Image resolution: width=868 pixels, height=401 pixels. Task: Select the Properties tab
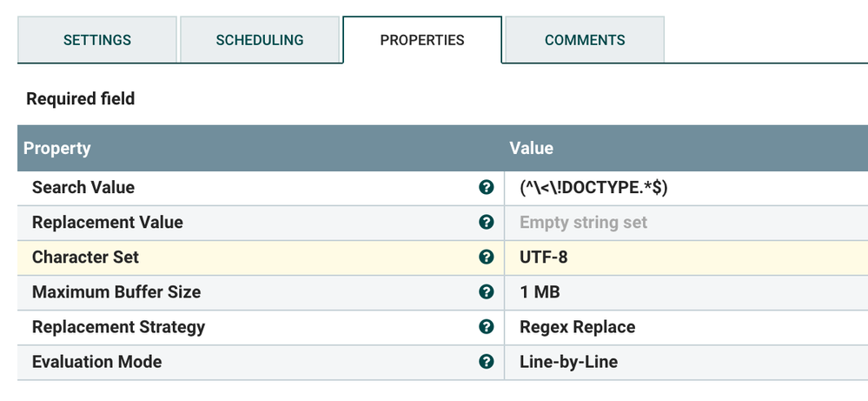click(422, 40)
